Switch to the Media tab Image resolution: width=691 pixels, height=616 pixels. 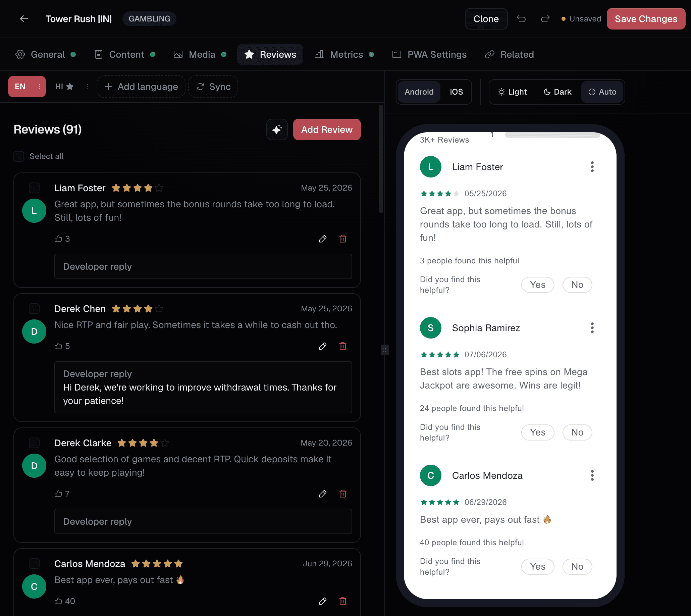(x=200, y=54)
